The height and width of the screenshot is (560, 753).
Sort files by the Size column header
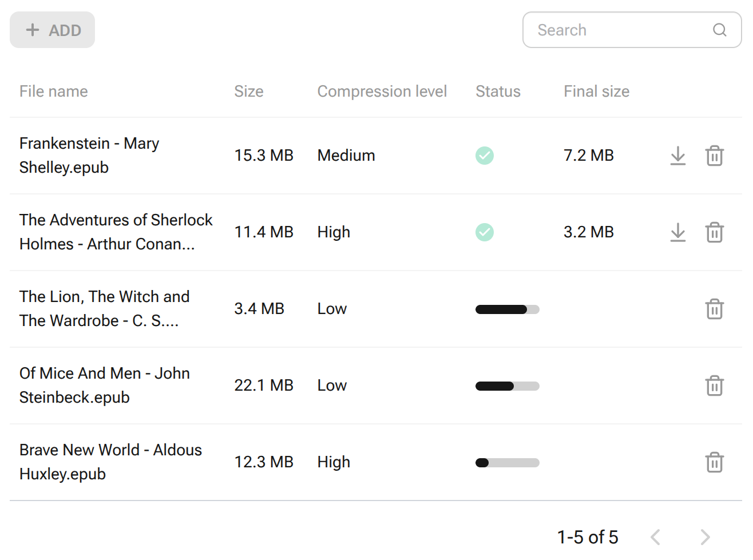tap(248, 91)
